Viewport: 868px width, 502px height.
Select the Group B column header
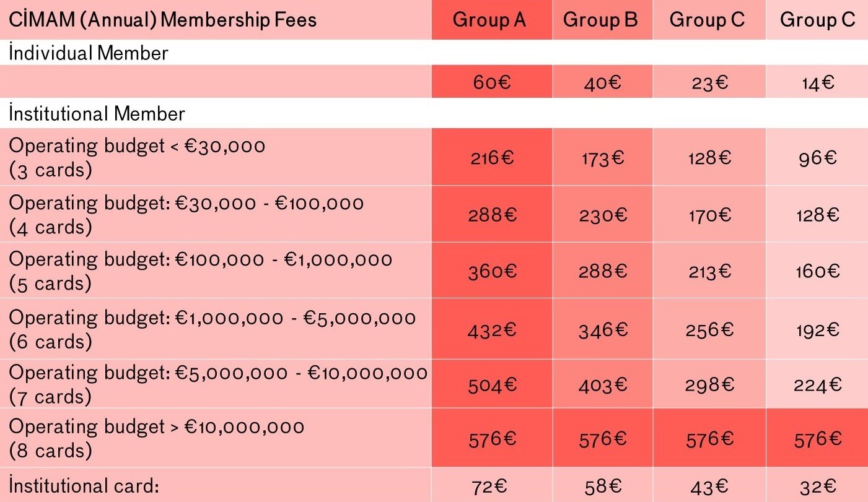pyautogui.click(x=600, y=20)
